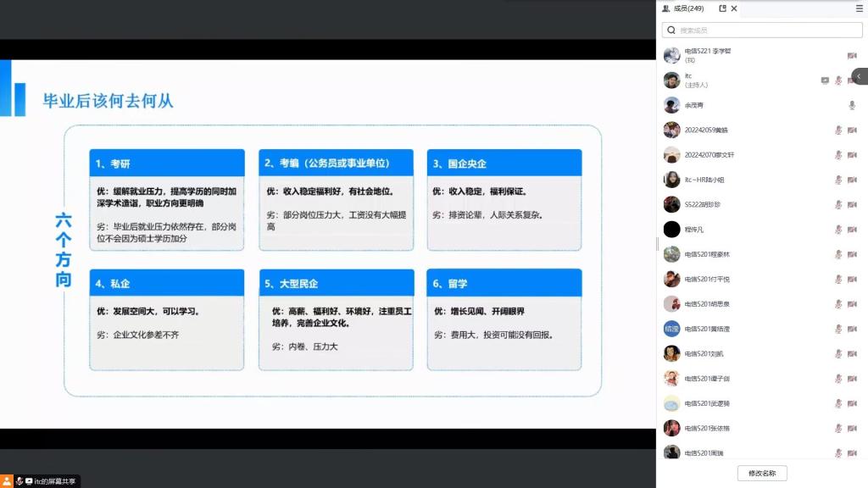Screen dimensions: 868x488
Task: Toggle the muted mic of 202242059 member
Action: click(x=838, y=130)
